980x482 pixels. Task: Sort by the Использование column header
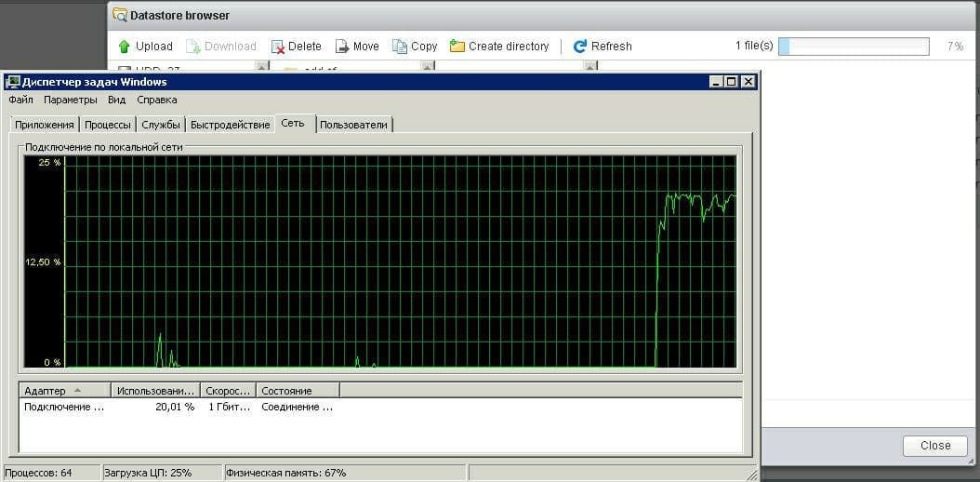(x=155, y=391)
